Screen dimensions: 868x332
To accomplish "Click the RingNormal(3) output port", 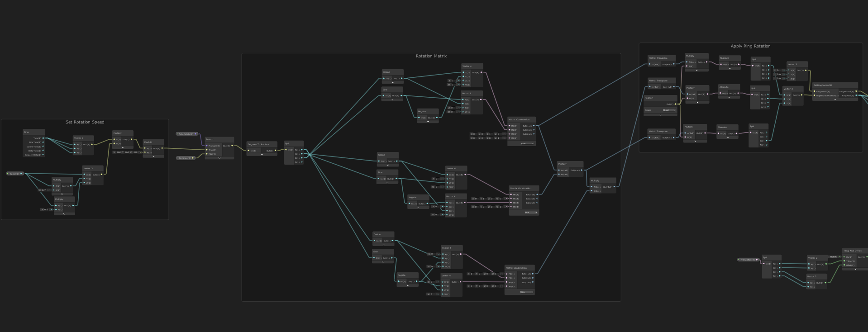I will (856, 91).
